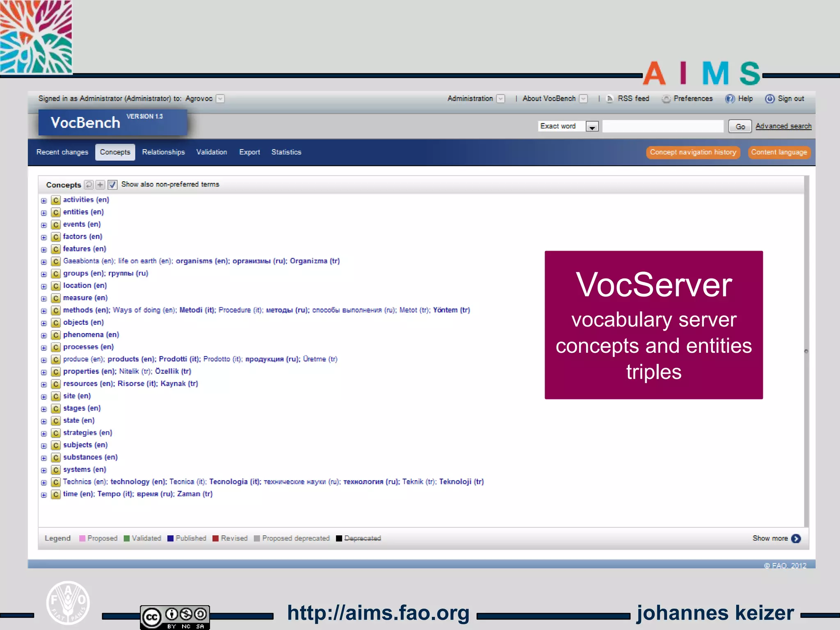Click the Show more text link
This screenshot has height=630, width=840.
[x=770, y=539]
